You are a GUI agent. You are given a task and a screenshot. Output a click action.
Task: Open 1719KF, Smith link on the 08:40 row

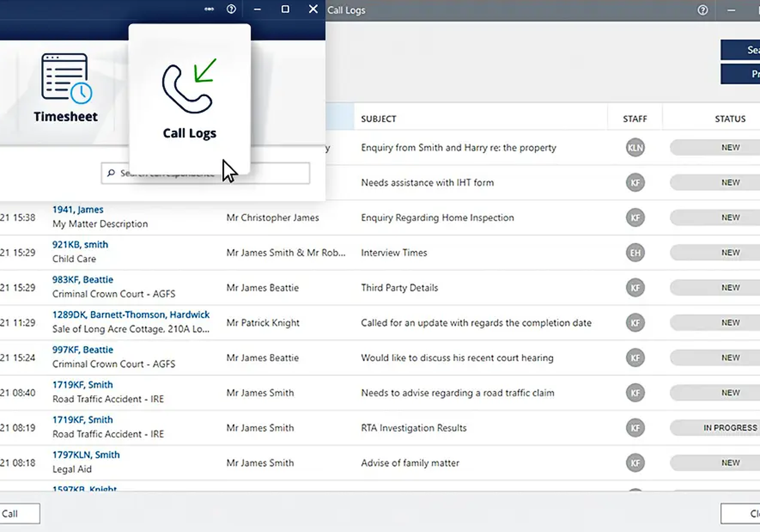82,385
